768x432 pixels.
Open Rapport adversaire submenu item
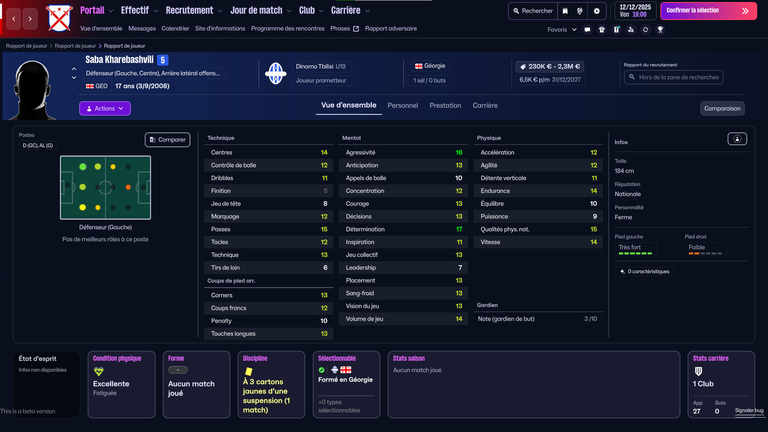[x=391, y=29]
